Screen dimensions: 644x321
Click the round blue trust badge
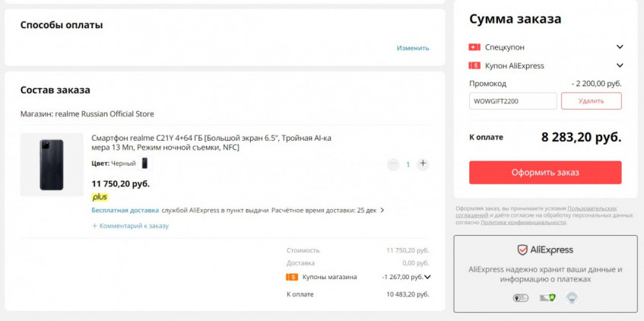571,297
